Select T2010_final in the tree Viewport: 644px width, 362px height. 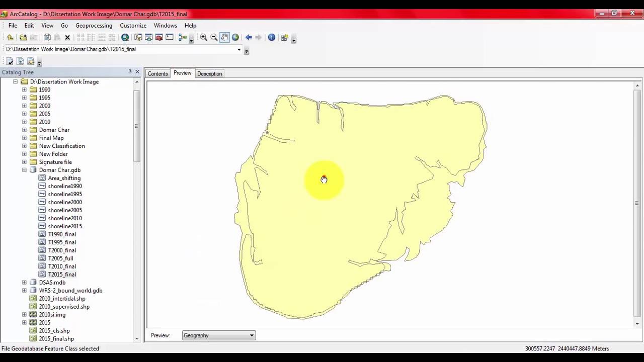tap(62, 266)
